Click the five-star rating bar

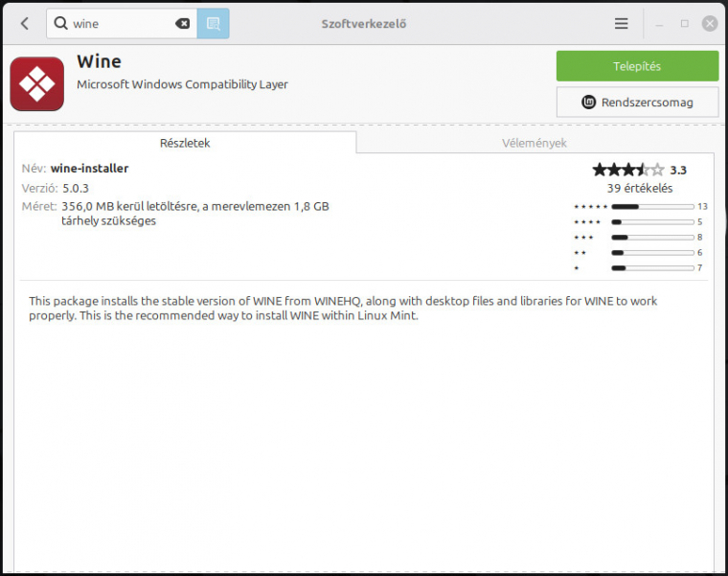(651, 206)
